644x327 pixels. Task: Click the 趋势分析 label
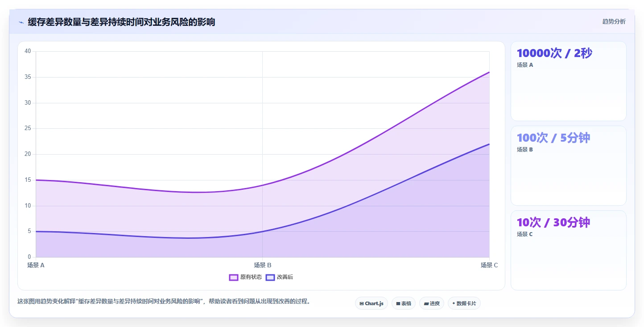(x=614, y=21)
